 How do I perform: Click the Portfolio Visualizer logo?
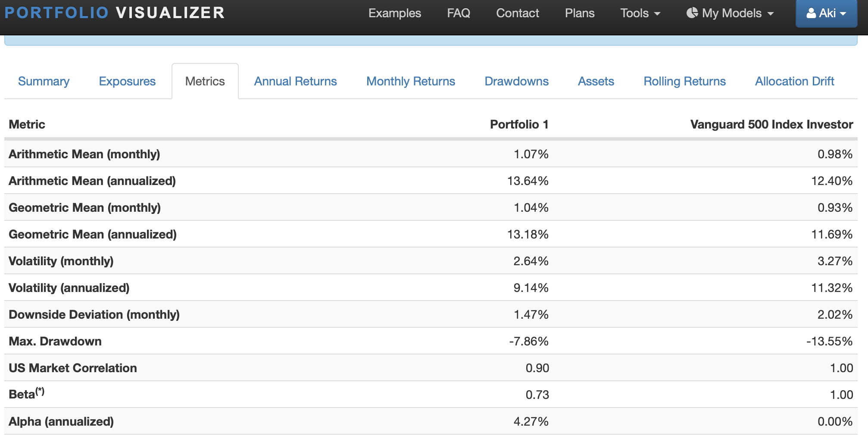pos(115,13)
